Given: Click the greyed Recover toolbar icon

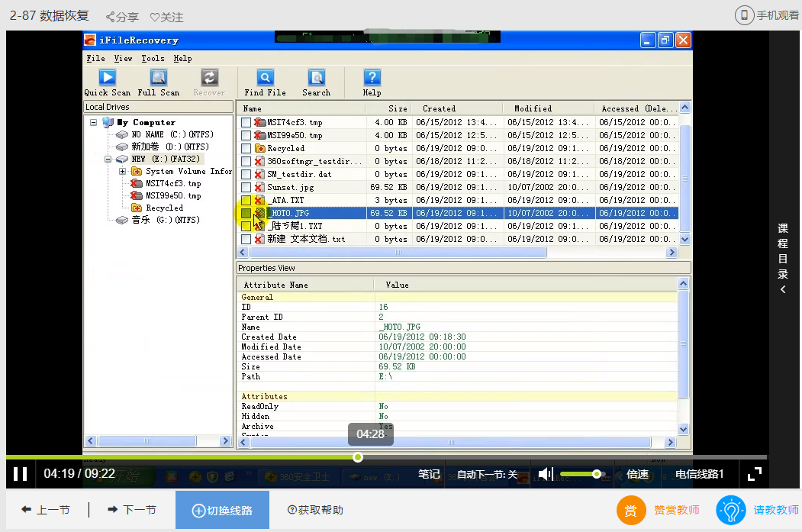Looking at the screenshot, I should [209, 83].
